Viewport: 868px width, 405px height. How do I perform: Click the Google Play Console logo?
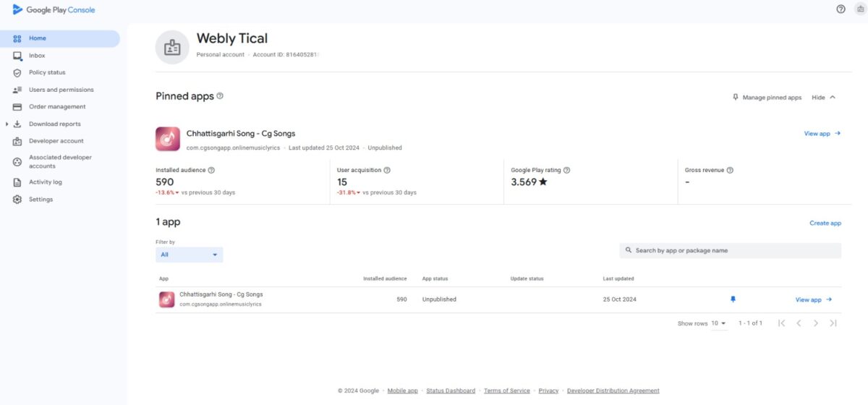54,9
